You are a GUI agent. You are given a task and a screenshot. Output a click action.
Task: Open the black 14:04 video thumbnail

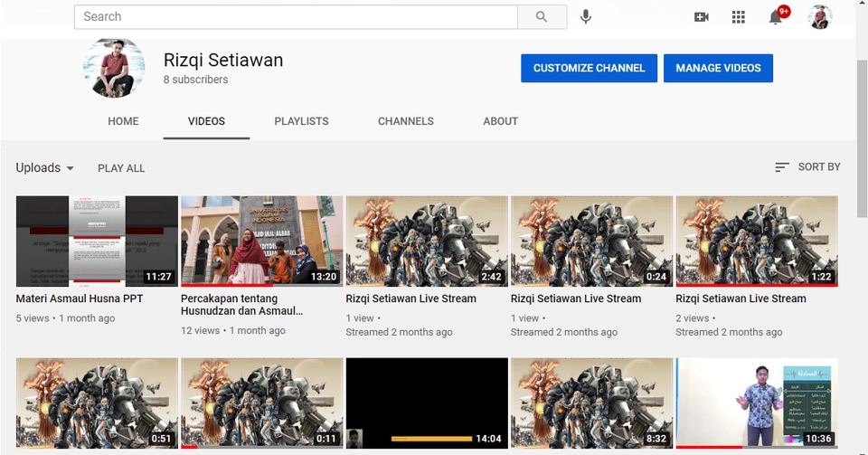point(427,403)
